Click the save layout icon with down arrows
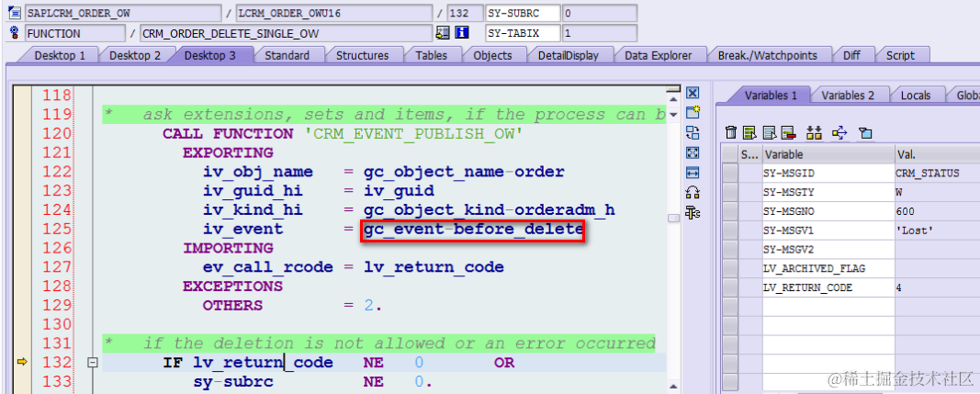980x394 pixels. coord(814,132)
